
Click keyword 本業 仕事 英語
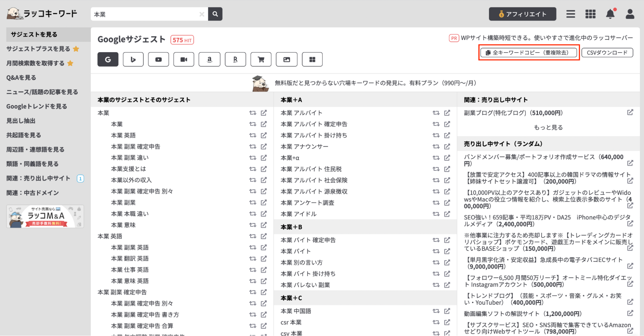click(130, 270)
